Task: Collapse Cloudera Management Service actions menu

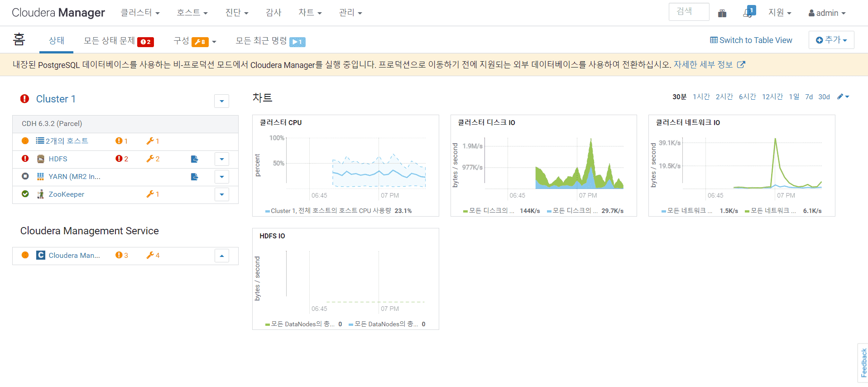Action: pyautogui.click(x=222, y=256)
